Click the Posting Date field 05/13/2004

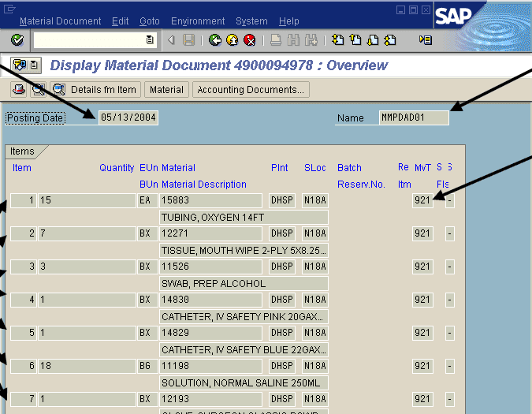coord(128,117)
